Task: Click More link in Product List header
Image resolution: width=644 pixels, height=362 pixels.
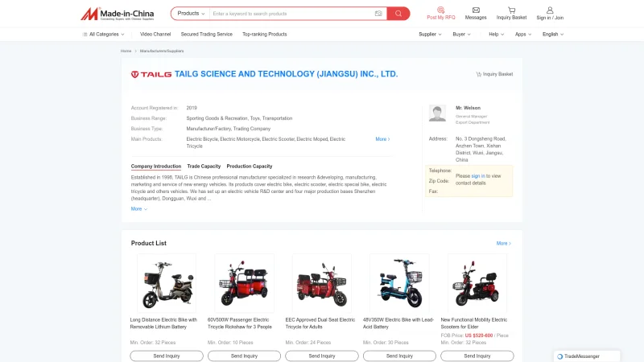Action: (504, 244)
